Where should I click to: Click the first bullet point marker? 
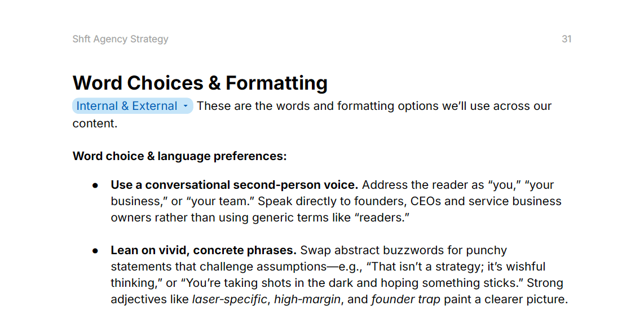point(95,185)
